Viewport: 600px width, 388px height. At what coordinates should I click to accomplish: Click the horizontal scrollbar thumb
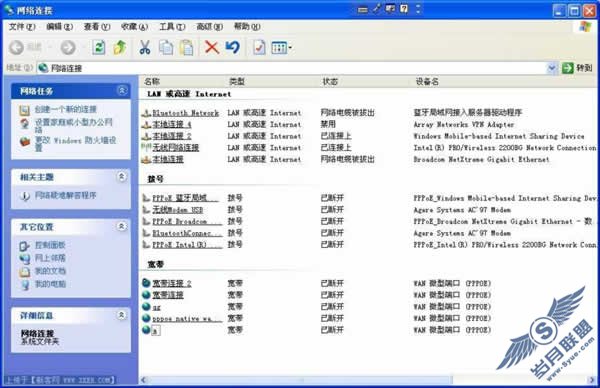300,380
